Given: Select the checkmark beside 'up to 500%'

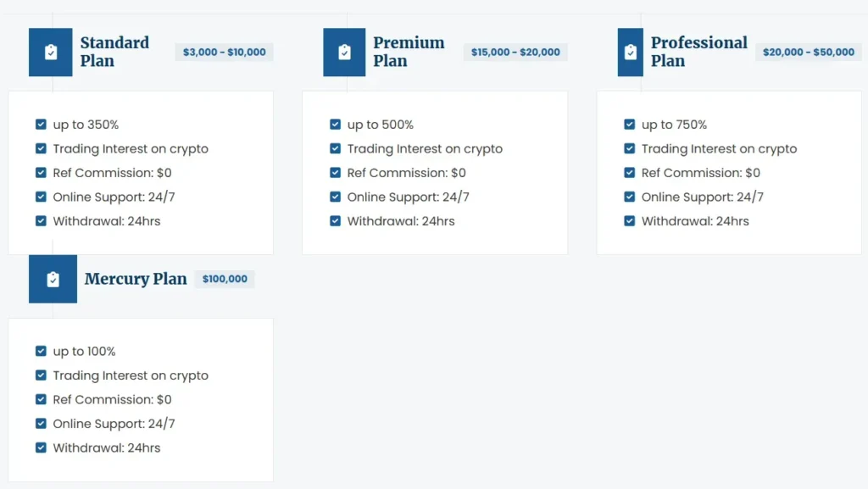Looking at the screenshot, I should click(x=335, y=124).
